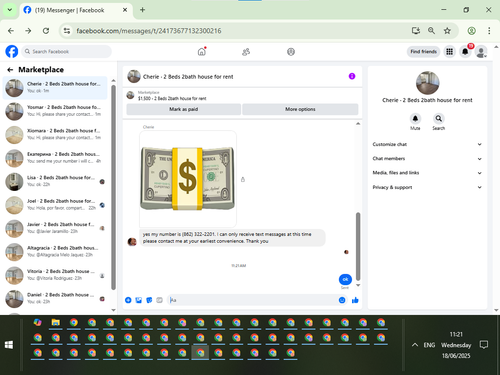Reload the Messenger page
Screen dimensions: 500x375
[46, 31]
